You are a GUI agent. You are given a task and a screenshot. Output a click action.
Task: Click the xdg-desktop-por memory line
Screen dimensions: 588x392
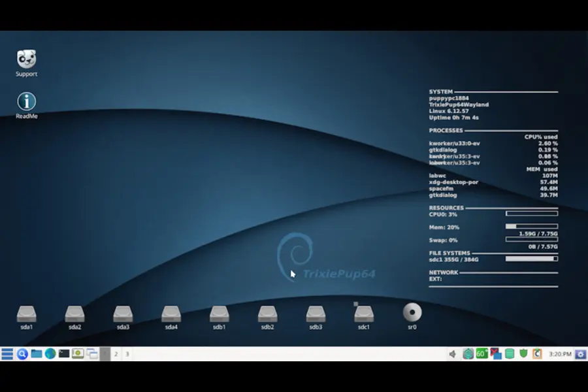(493, 182)
